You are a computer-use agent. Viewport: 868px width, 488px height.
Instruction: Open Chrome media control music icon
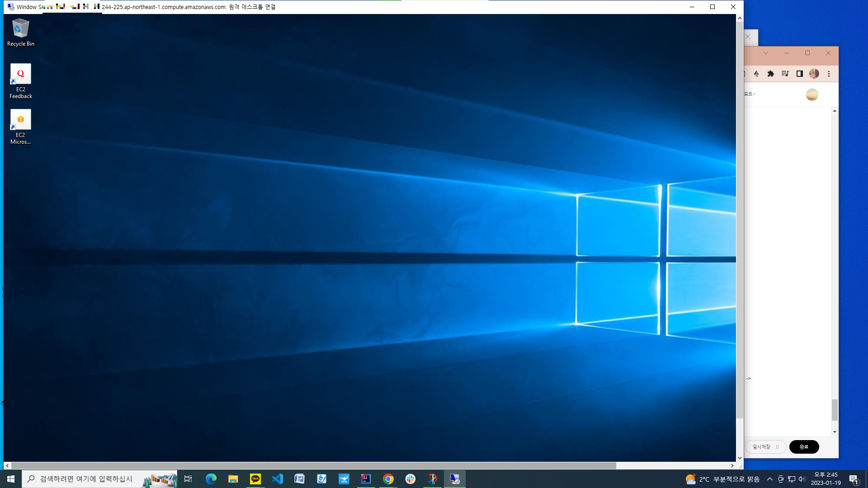[x=785, y=74]
